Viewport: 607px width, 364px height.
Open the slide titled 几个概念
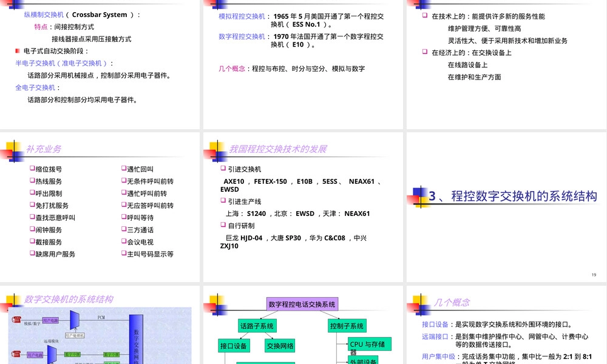coord(506,325)
